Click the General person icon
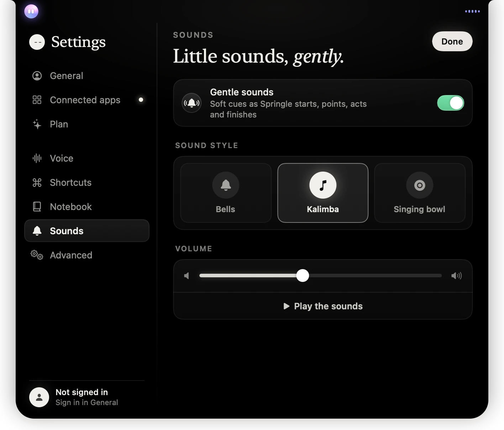Screen dimensions: 504x430 pos(37,76)
